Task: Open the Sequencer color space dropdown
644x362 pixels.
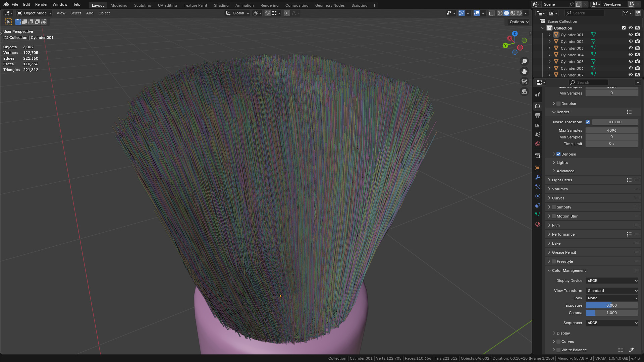Action: coord(612,323)
